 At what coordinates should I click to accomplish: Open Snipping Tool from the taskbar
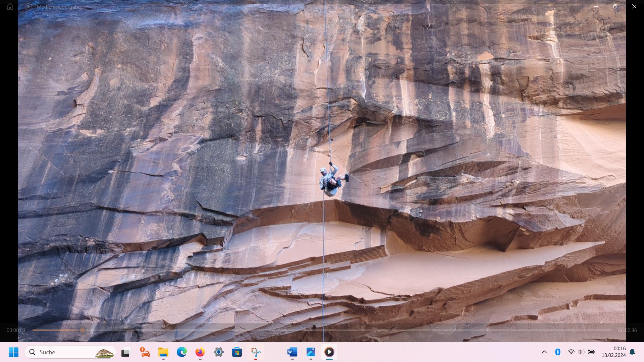(256, 352)
